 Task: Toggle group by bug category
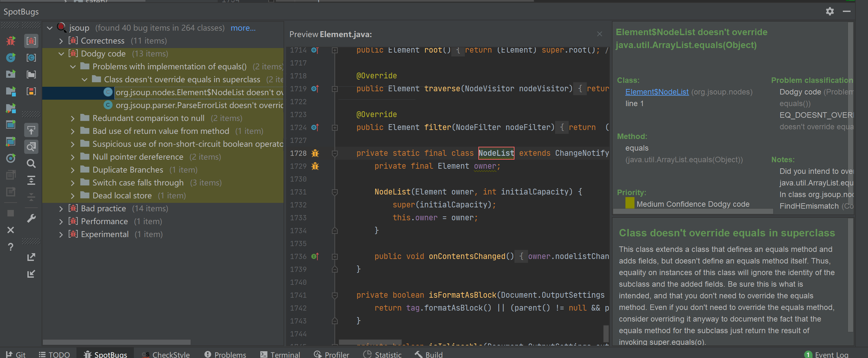(31, 41)
